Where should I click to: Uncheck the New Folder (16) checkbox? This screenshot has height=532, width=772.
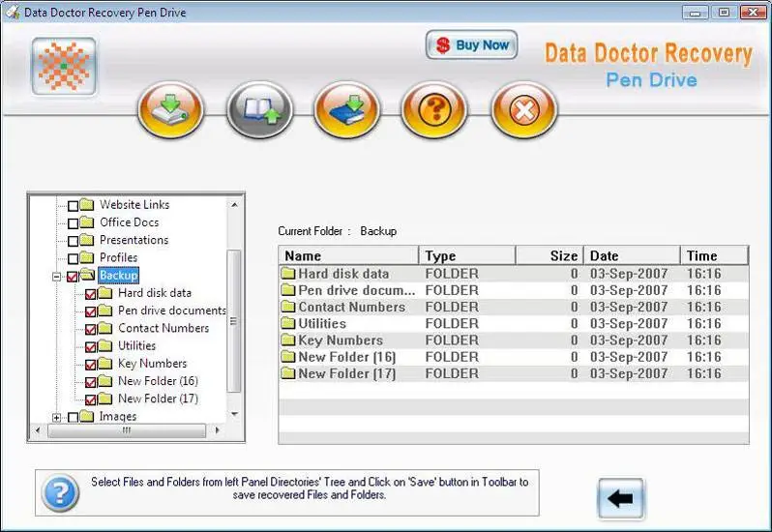91,382
